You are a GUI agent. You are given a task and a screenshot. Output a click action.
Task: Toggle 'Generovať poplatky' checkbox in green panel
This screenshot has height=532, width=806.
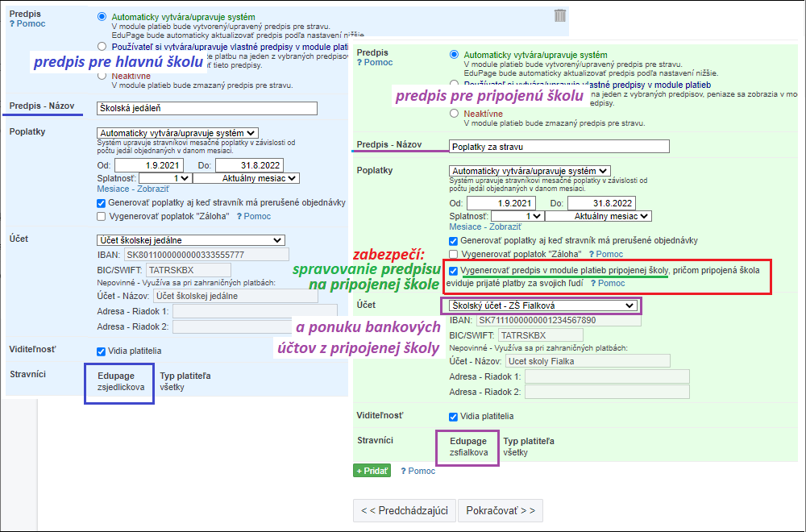453,240
